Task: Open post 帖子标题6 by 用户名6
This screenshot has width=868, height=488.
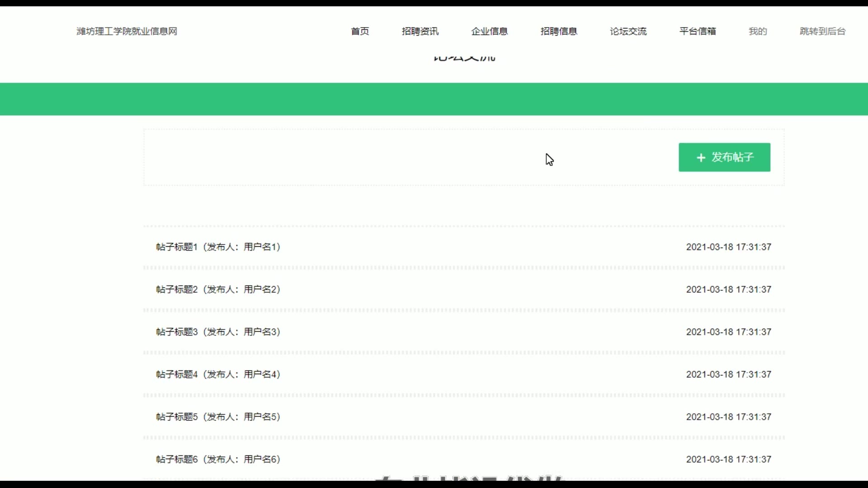Action: (218, 459)
